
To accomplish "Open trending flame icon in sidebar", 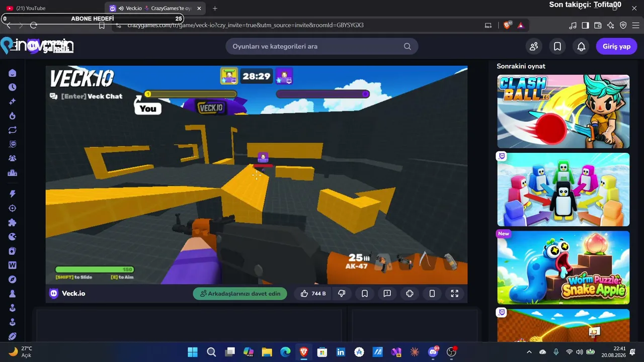I will pos(13,116).
